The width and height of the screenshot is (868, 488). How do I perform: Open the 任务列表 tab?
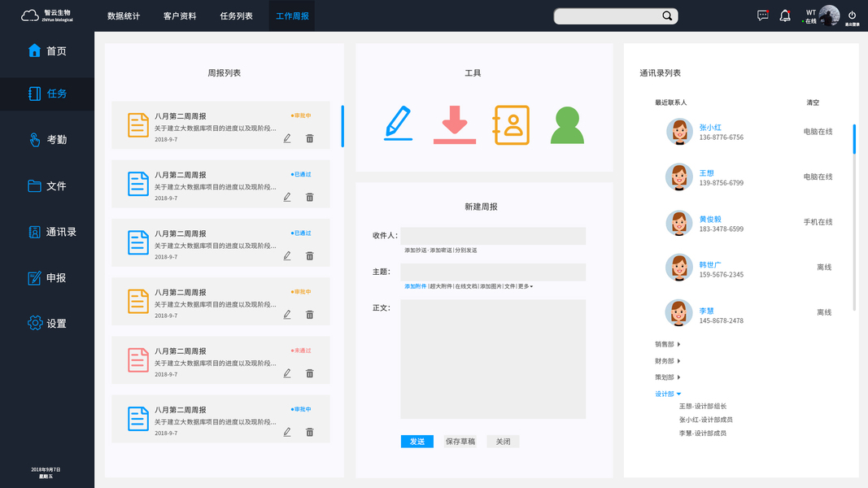[237, 16]
